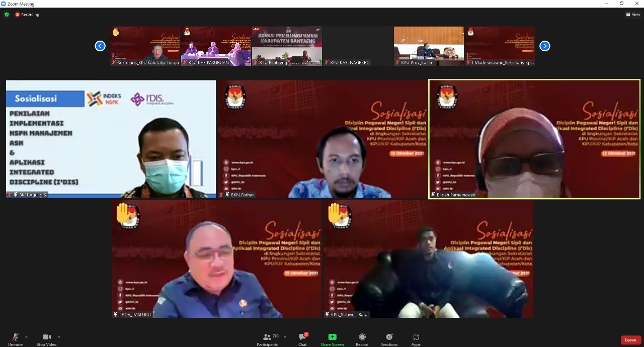
Task: Click the Record button icon
Action: coord(362,337)
